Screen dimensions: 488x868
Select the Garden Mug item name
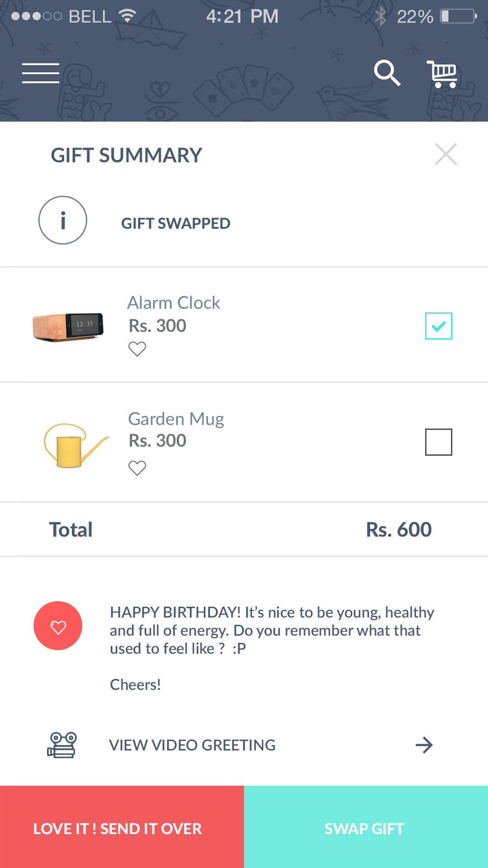pos(176,419)
